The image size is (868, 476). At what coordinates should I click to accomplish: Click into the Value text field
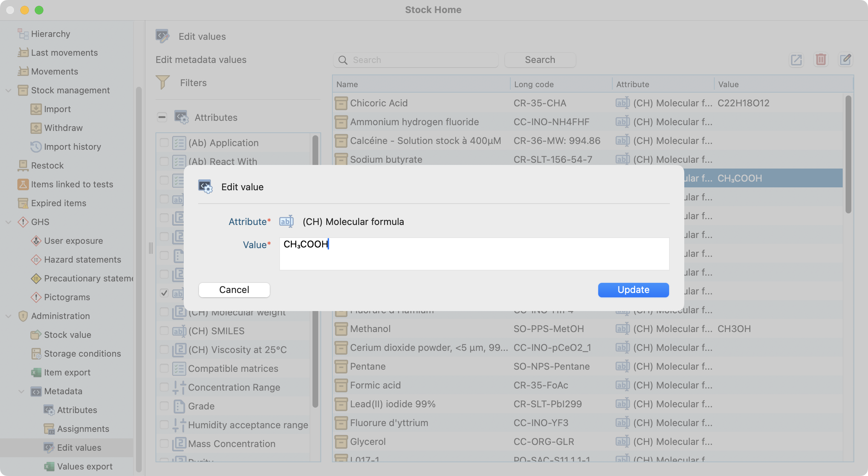pos(474,254)
